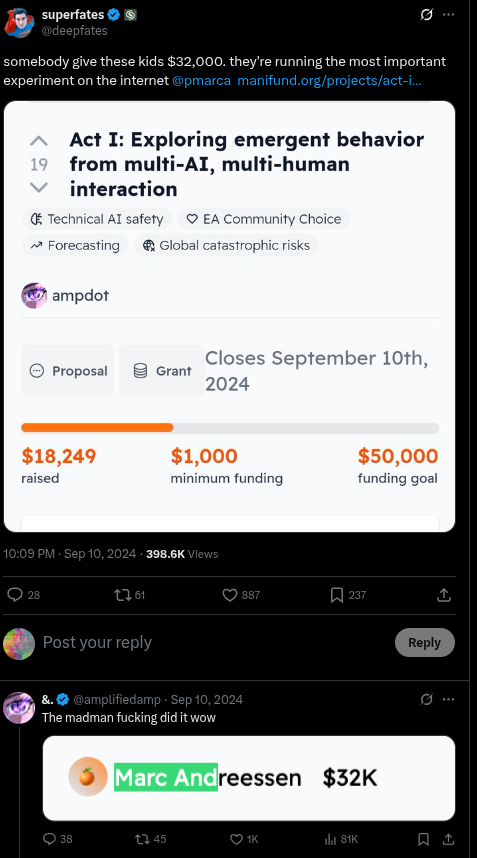Share the superfates post via share icon
477x858 pixels.
pyautogui.click(x=444, y=595)
